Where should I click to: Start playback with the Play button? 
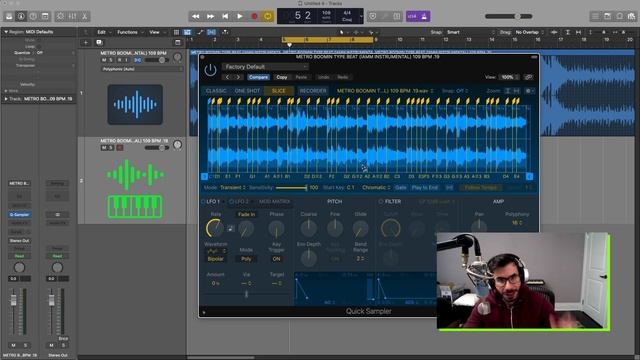(x=240, y=16)
